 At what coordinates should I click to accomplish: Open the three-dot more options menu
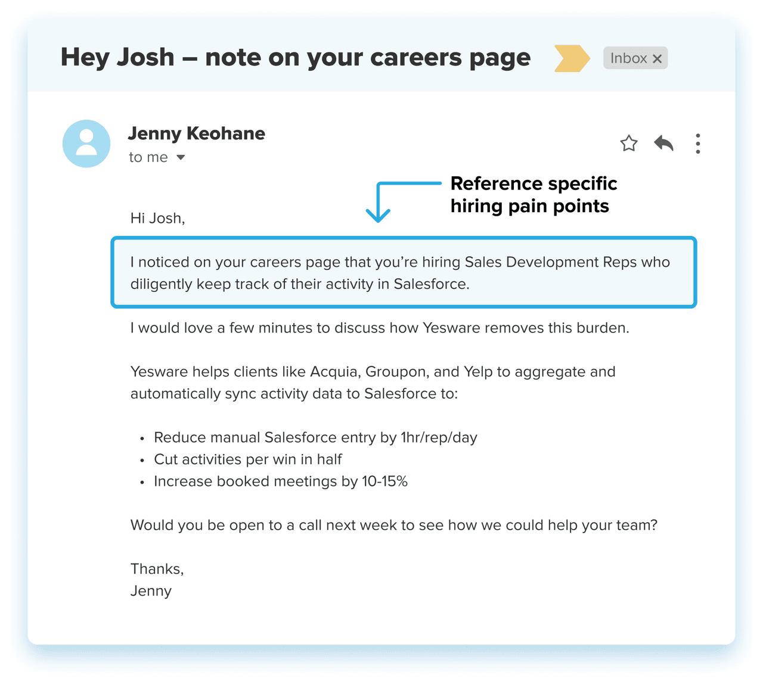click(x=697, y=144)
